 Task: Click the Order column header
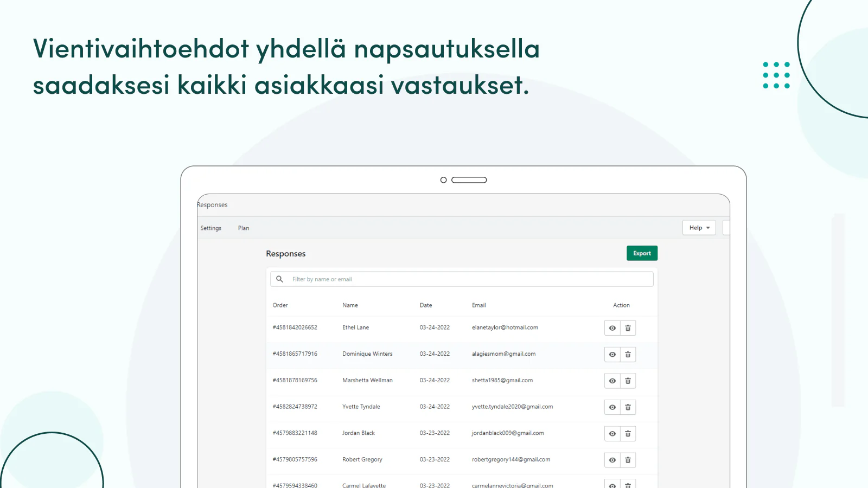(280, 305)
